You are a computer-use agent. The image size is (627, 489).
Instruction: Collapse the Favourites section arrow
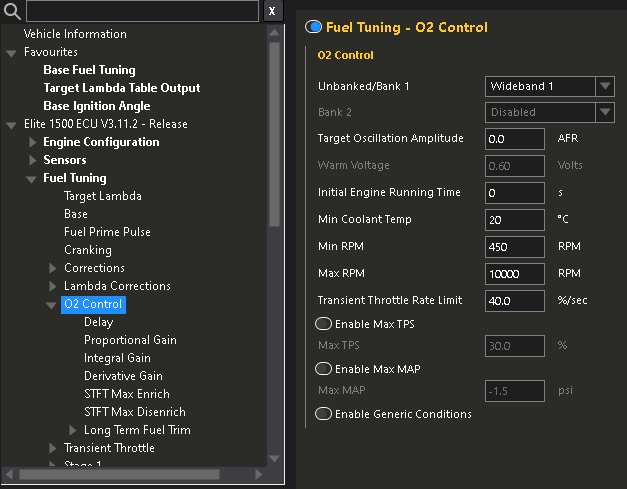point(11,52)
